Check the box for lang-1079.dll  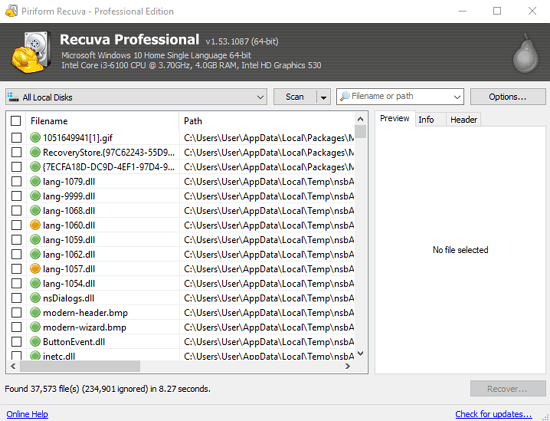(16, 181)
